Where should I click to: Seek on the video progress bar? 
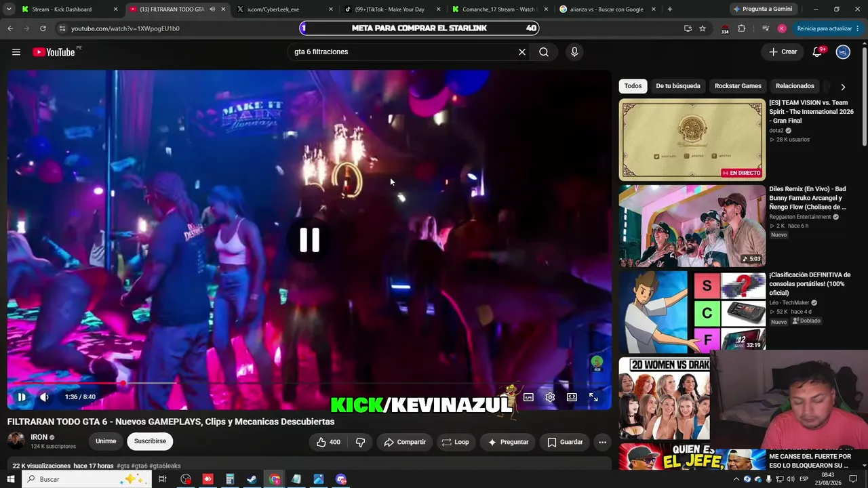[x=309, y=384]
